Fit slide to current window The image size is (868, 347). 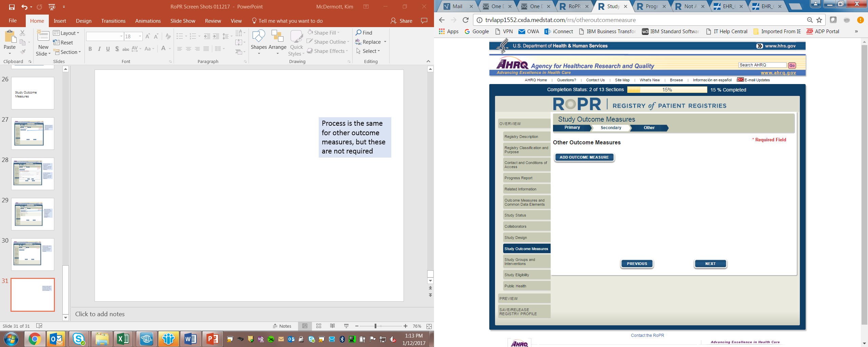[429, 326]
